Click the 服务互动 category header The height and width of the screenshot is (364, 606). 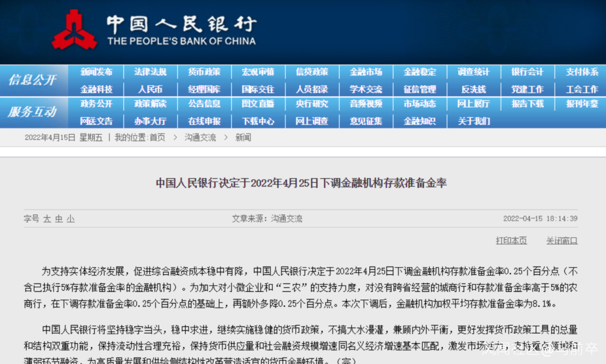pos(33,112)
